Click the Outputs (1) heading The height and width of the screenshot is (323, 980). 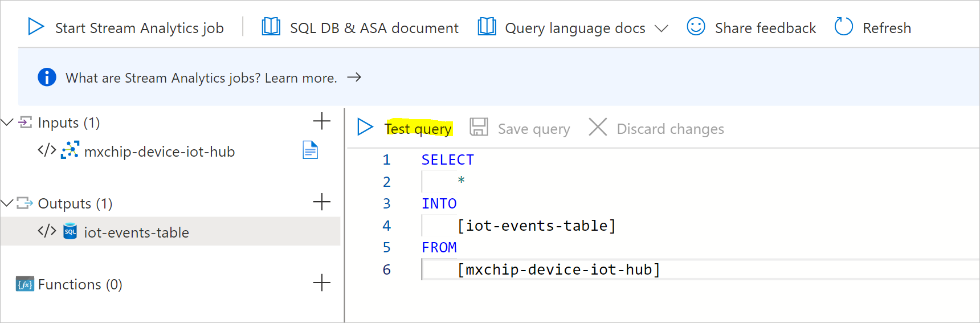click(x=75, y=203)
